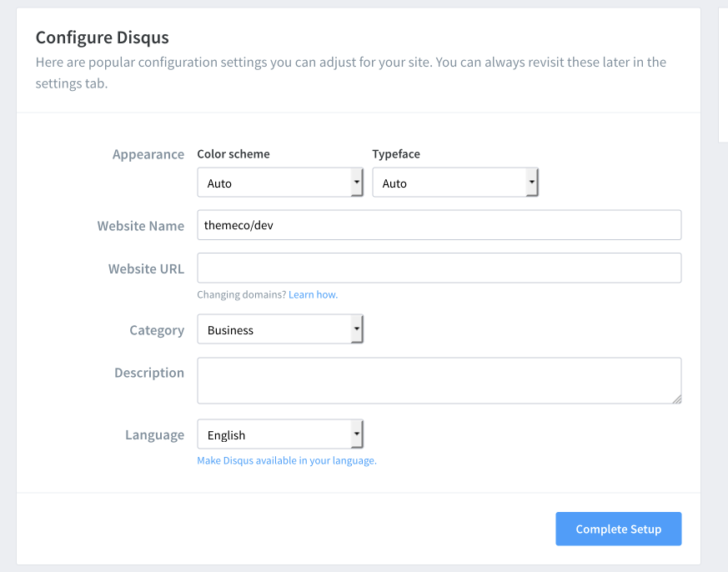Viewport: 728px width, 572px height.
Task: Click the Complete Setup button
Action: tap(619, 529)
